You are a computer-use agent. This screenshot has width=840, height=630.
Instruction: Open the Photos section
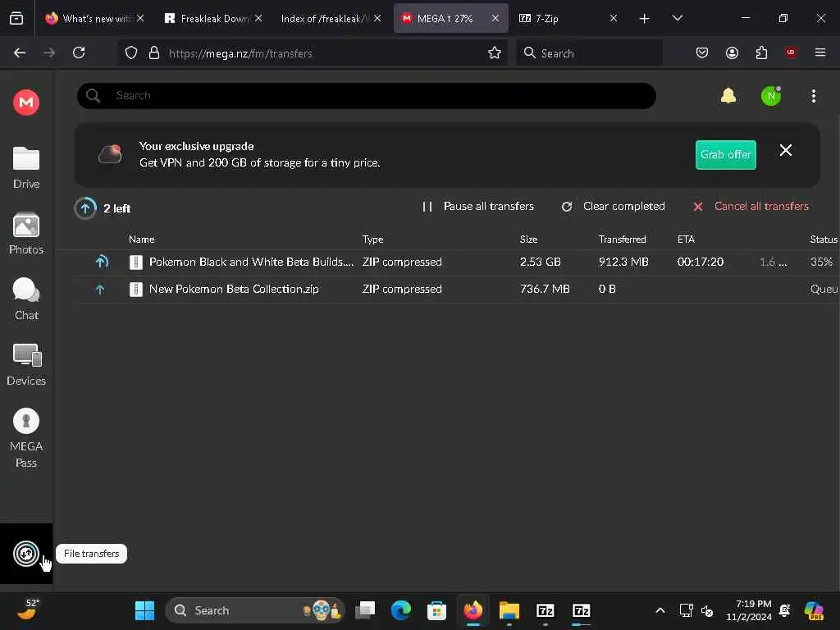pos(25,234)
